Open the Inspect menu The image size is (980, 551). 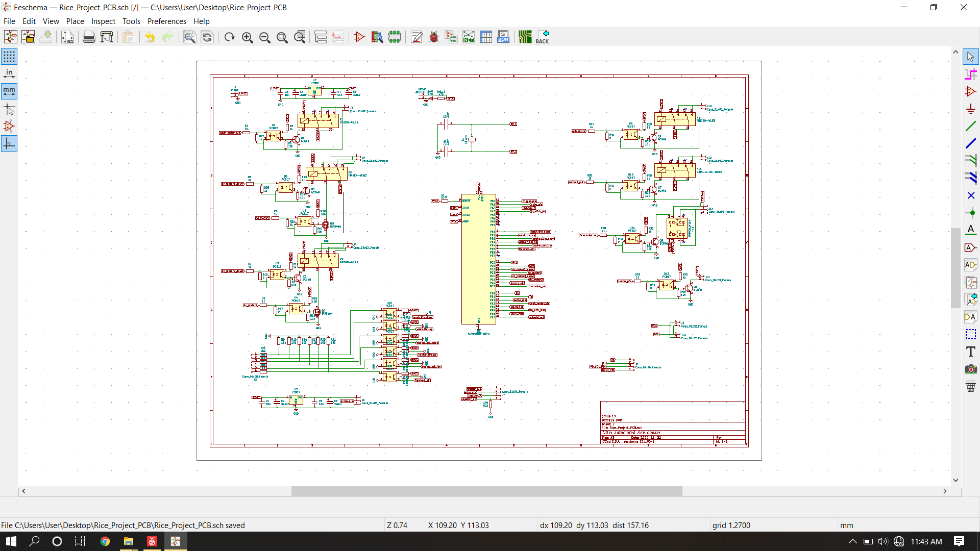coord(103,21)
